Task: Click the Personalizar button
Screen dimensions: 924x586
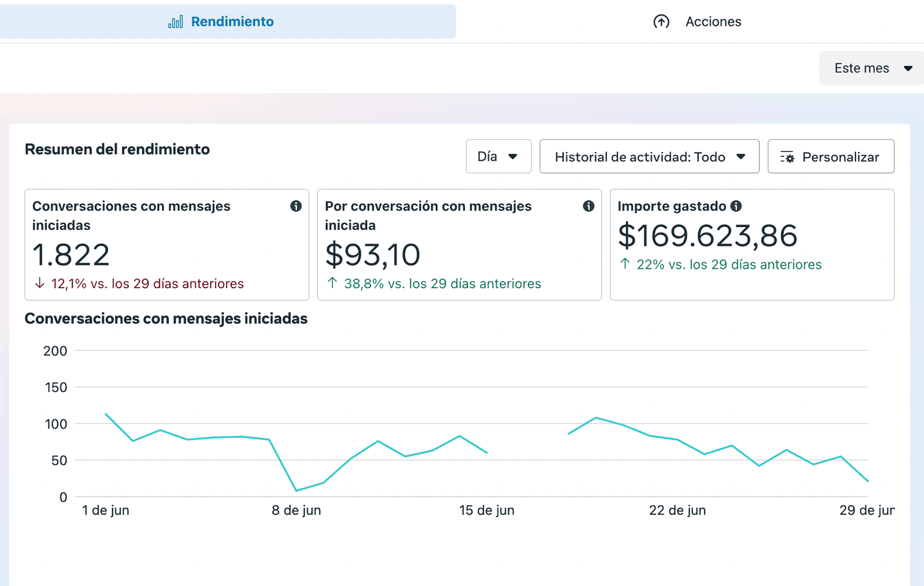Action: [840, 157]
